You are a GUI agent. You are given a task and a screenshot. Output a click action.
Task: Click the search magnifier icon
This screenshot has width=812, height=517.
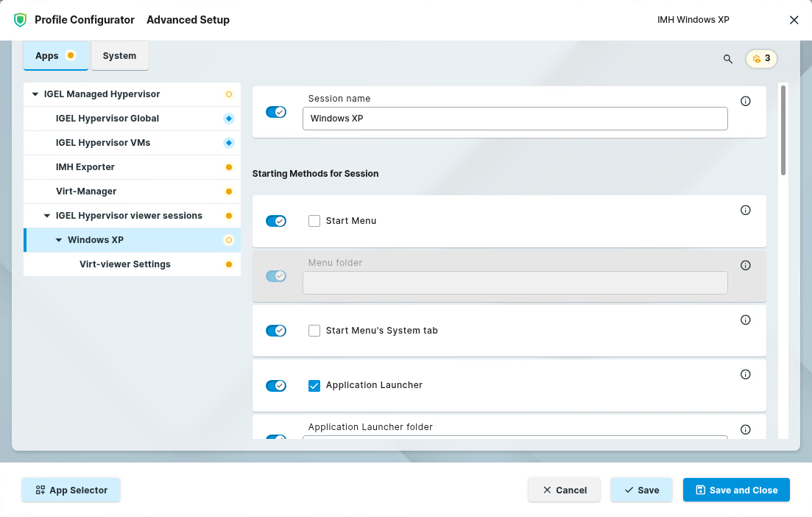tap(728, 59)
